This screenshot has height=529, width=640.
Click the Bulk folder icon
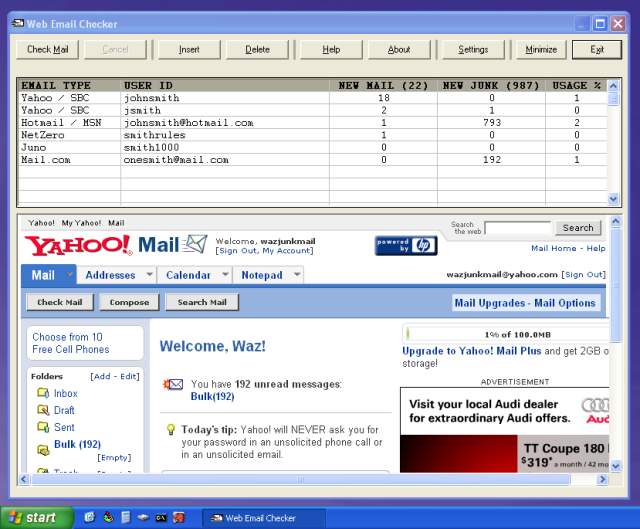tap(43, 450)
